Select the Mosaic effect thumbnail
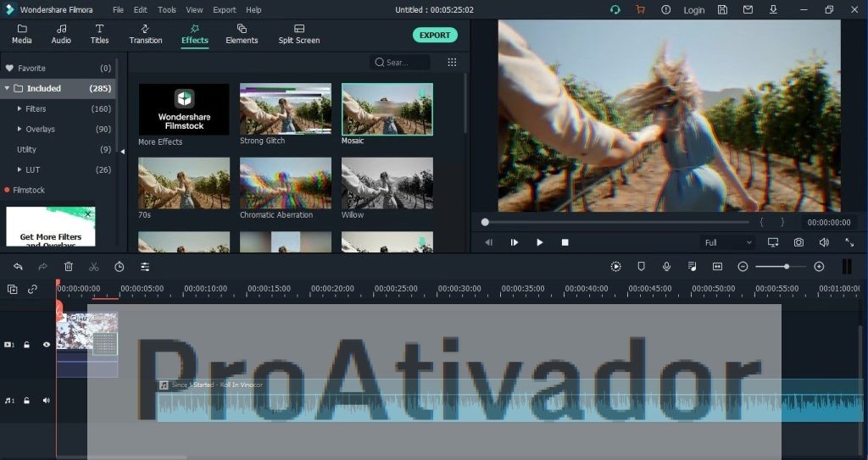This screenshot has height=460, width=868. (x=387, y=109)
